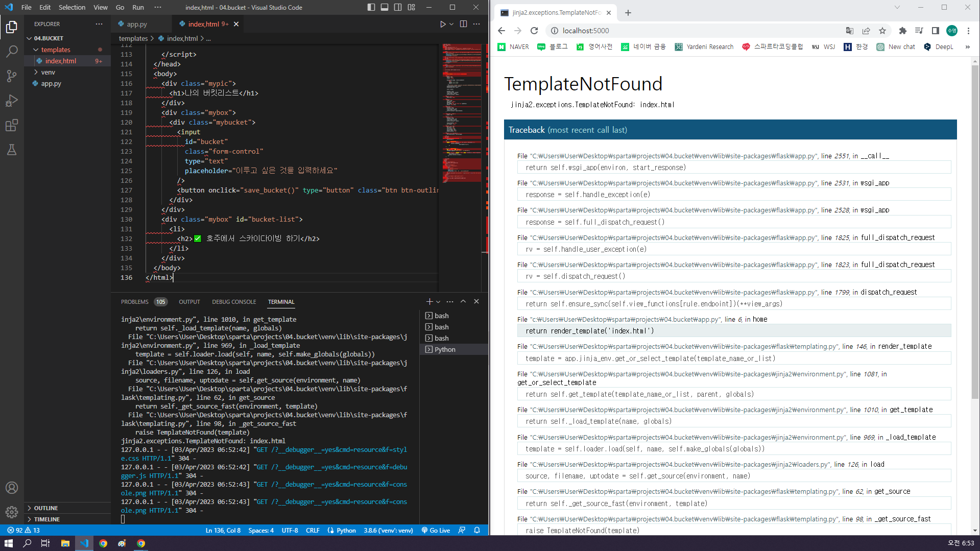
Task: Toggle VS Code bottom panel layout
Action: (385, 7)
